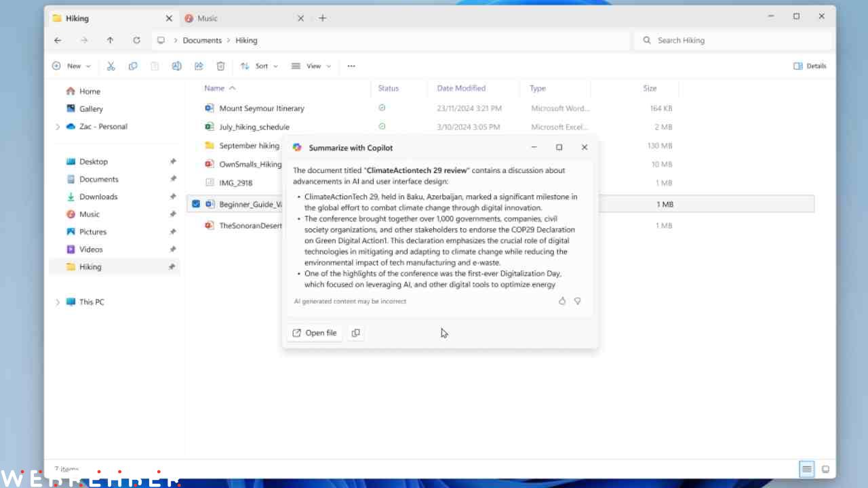Select Home in the navigation pane
Viewport: 868px width, 488px height.
point(90,91)
